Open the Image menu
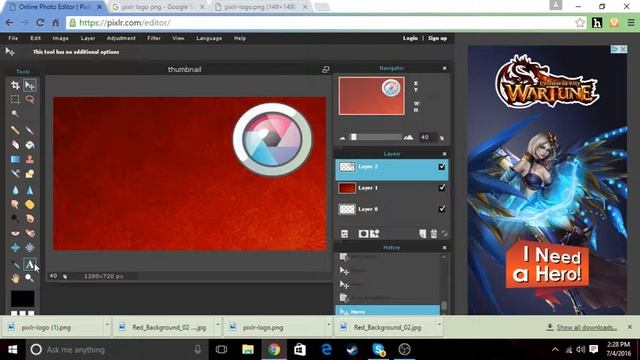Viewport: 640px width, 360px height. point(60,38)
